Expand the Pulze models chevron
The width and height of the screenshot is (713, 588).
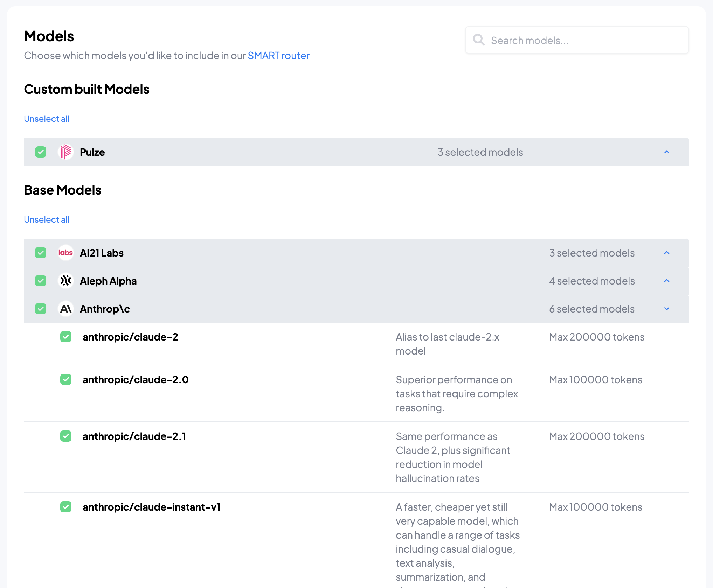coord(667,152)
